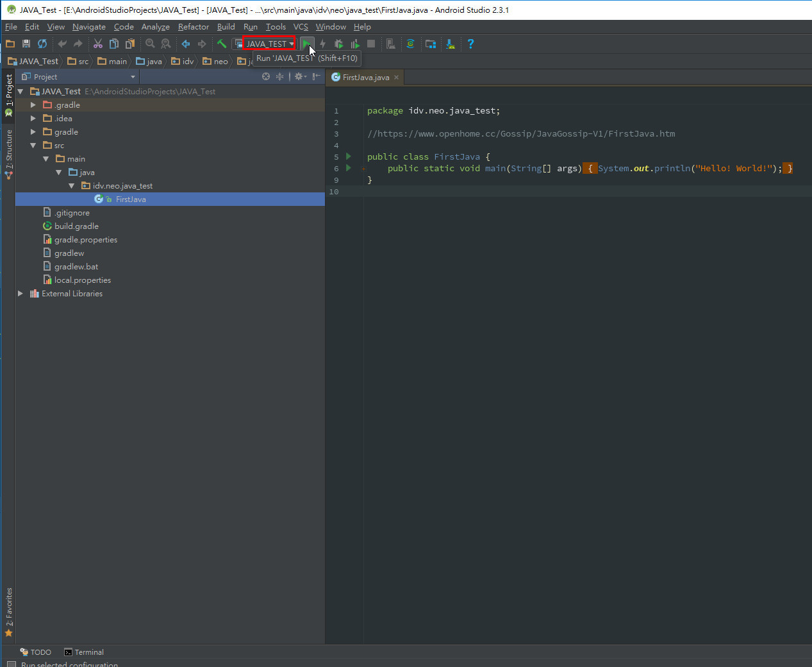This screenshot has width=812, height=667.
Task: Open the Project Structure icon
Action: 431,44
